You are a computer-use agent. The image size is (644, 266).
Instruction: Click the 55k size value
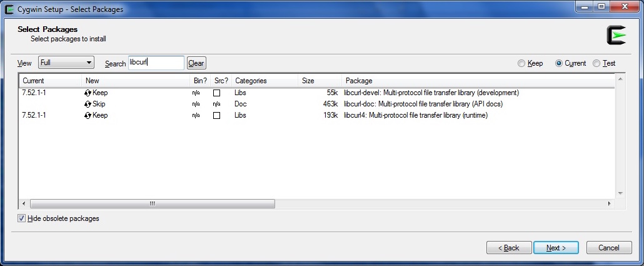[332, 93]
